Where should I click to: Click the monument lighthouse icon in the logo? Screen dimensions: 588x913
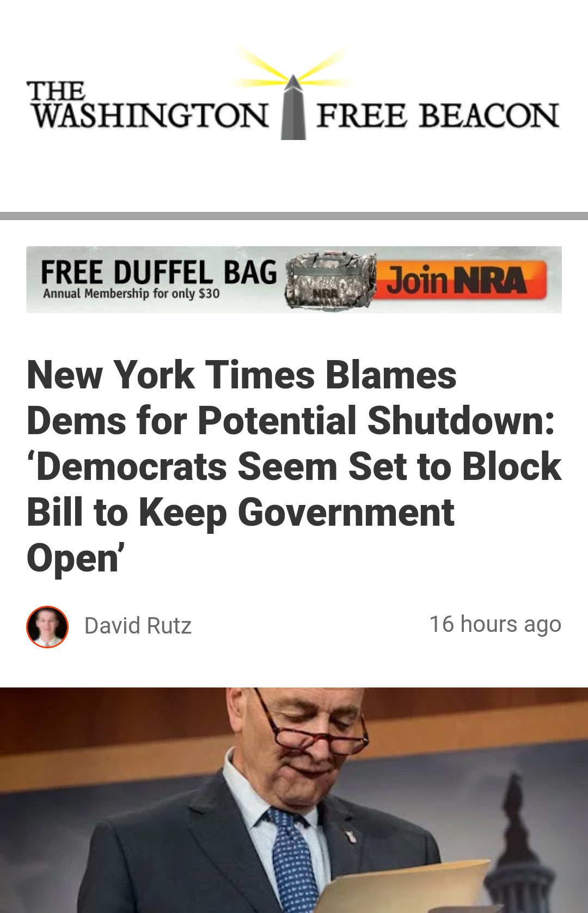tap(293, 107)
